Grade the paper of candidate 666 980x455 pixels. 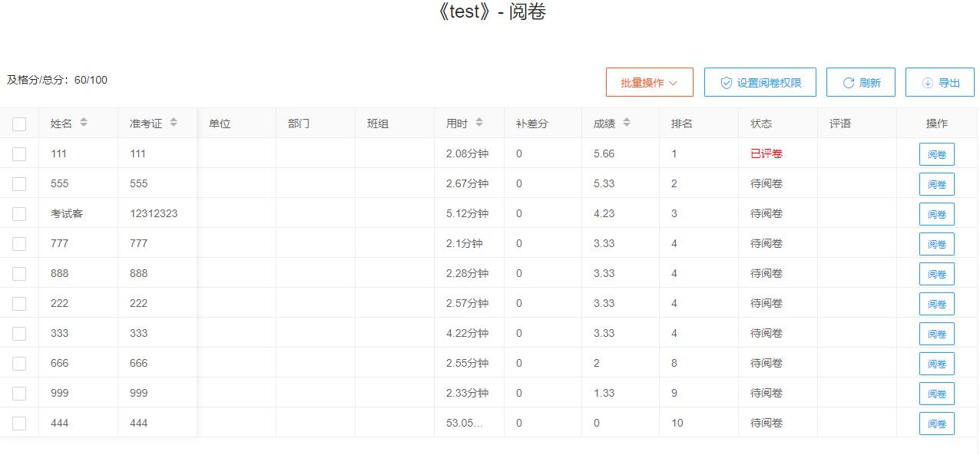[x=936, y=364]
